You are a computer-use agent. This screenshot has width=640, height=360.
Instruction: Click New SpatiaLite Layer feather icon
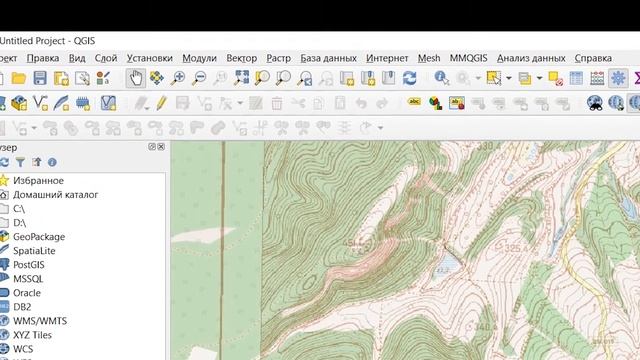[x=61, y=103]
